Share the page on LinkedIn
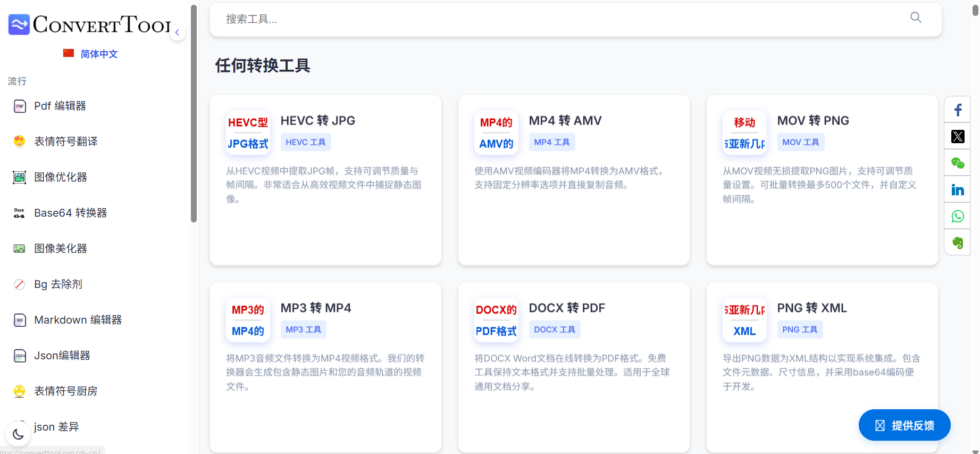This screenshot has width=980, height=454. (958, 189)
